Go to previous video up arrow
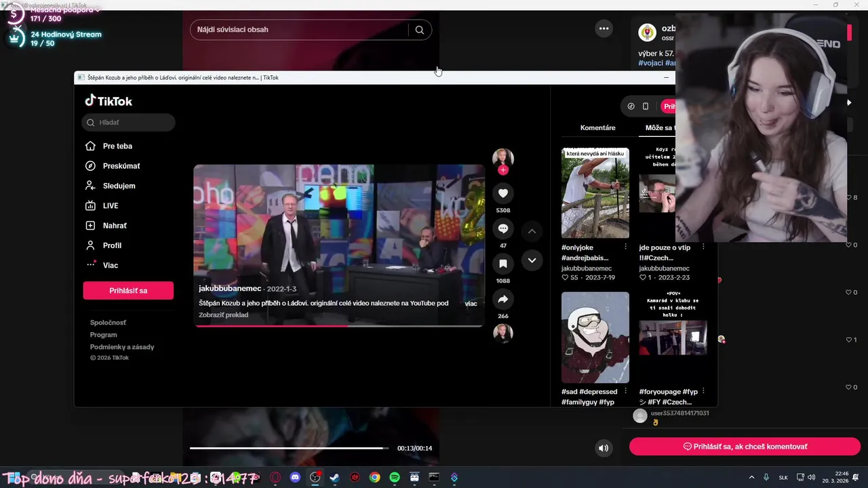868x488 pixels. point(532,231)
